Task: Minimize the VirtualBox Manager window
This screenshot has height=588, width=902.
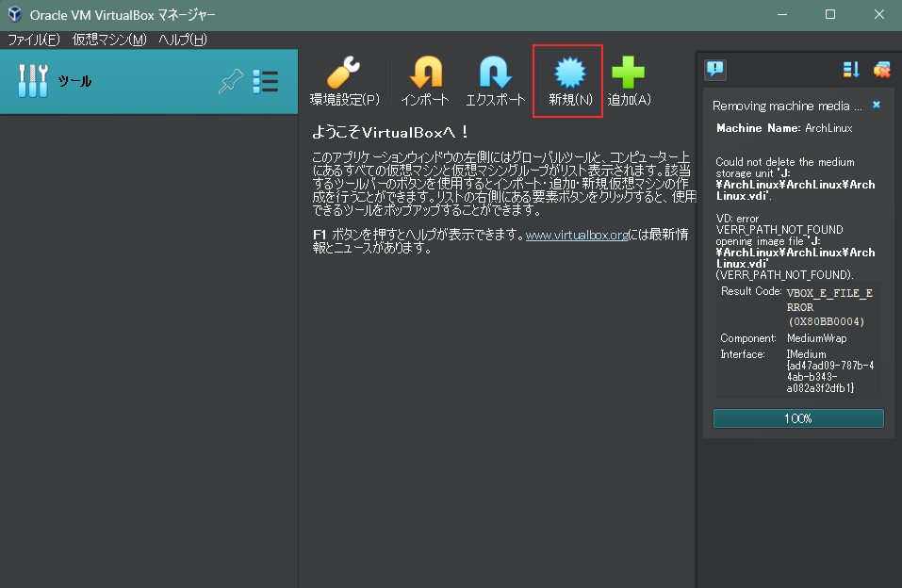Action: coord(782,14)
